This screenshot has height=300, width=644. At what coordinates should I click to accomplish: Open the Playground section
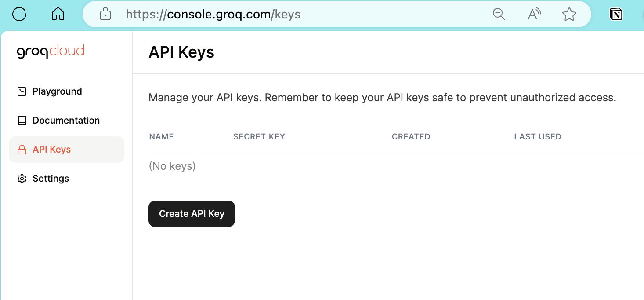(x=57, y=91)
